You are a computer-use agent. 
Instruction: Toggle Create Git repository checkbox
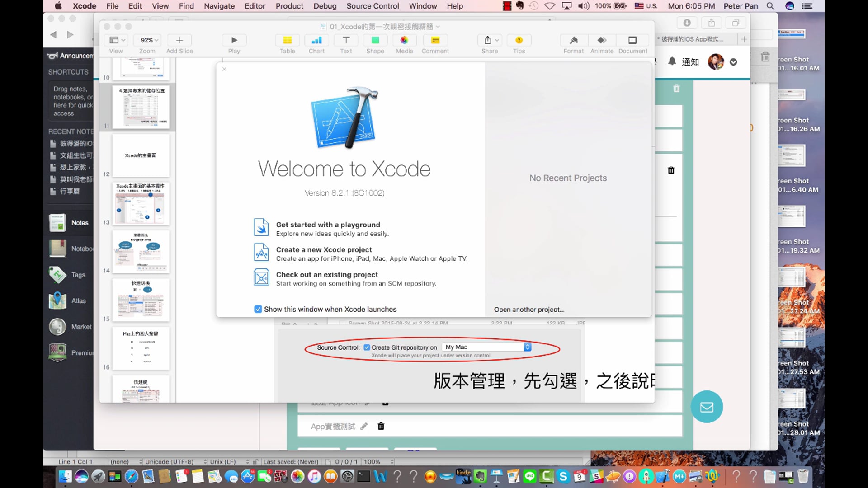[x=367, y=347]
